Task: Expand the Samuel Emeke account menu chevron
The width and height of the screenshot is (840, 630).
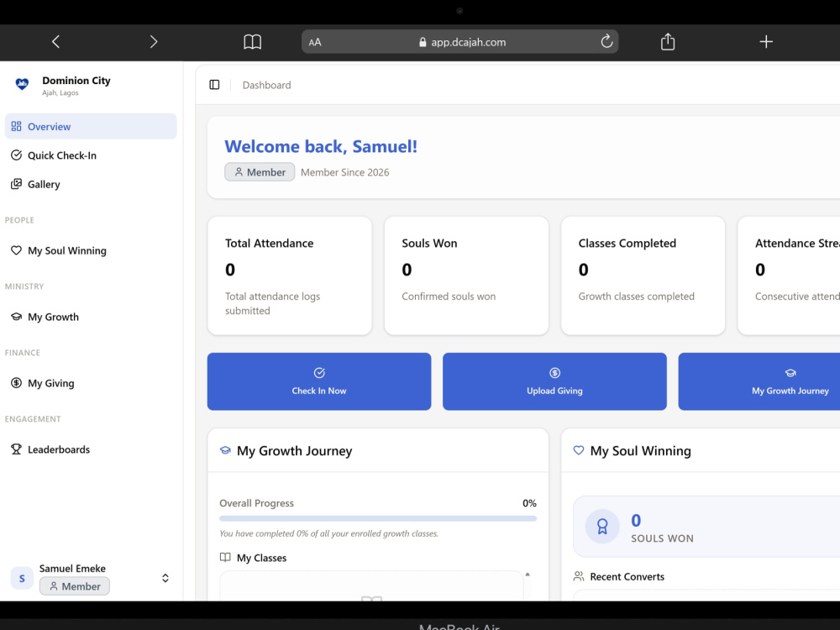Action: click(165, 578)
